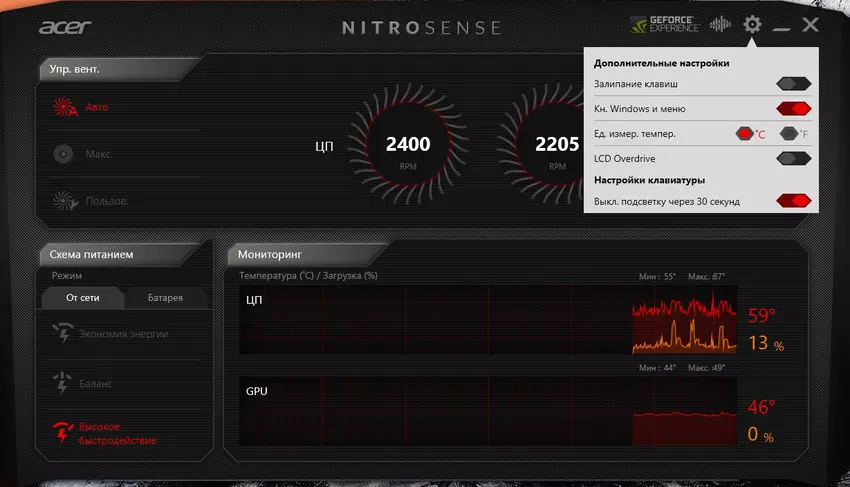850x487 pixels.
Task: Select Fahrenheit temperature unit
Action: 791,133
